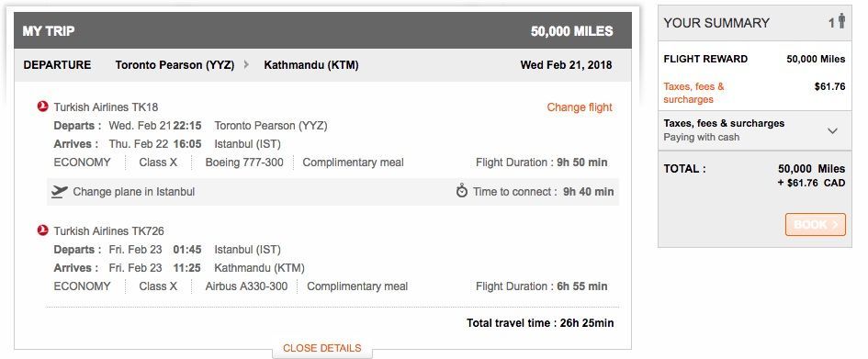Click the Change plane in Istanbul bar
868x359 pixels.
click(x=333, y=192)
